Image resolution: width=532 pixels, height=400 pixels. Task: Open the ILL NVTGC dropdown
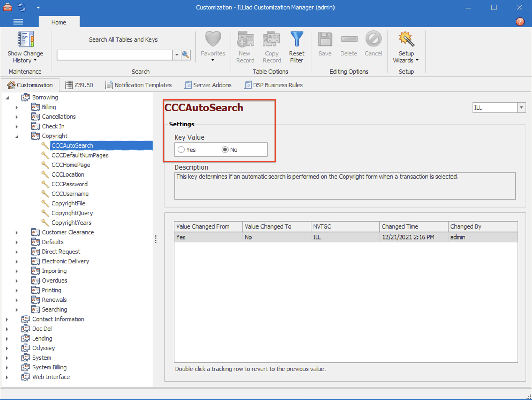pos(522,107)
